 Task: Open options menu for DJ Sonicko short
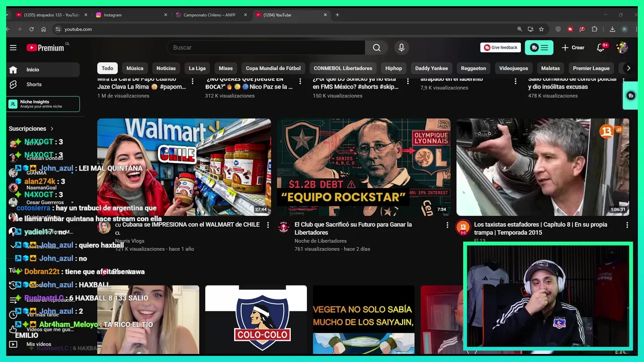tap(408, 81)
